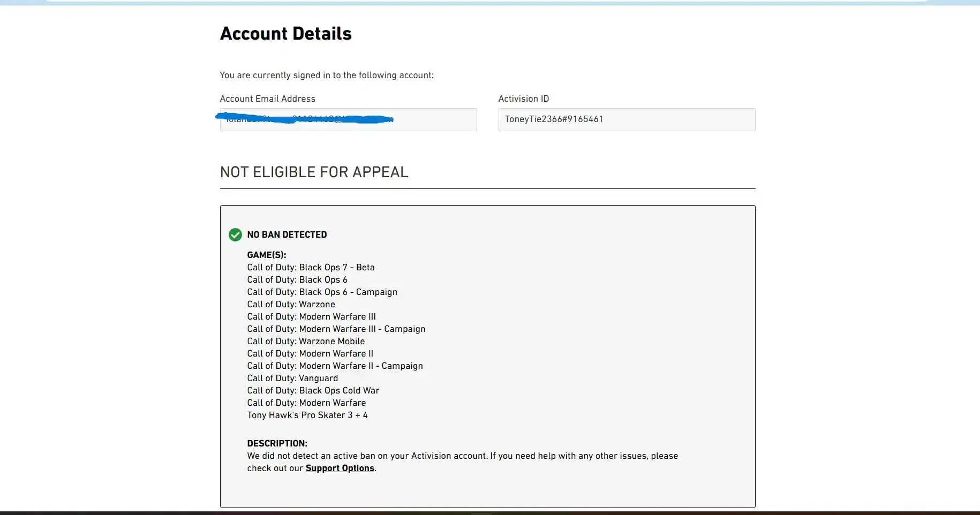Select Call of Duty: Vanguard in list
980x515 pixels.
(292, 378)
